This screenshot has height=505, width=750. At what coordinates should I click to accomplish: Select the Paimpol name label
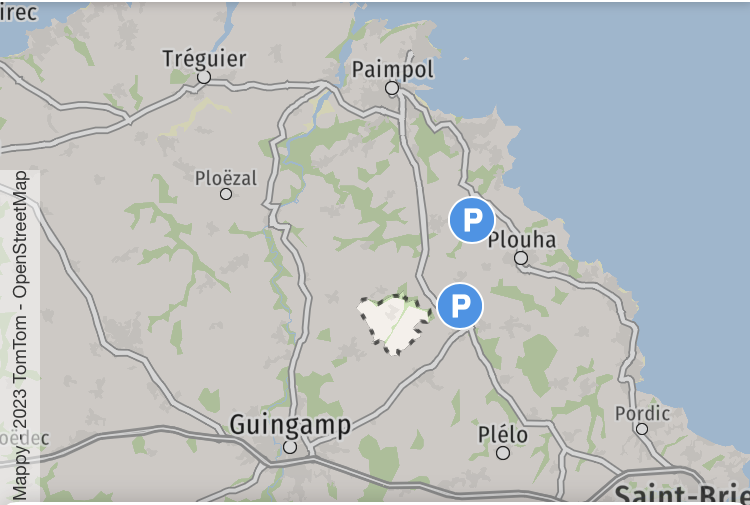393,70
